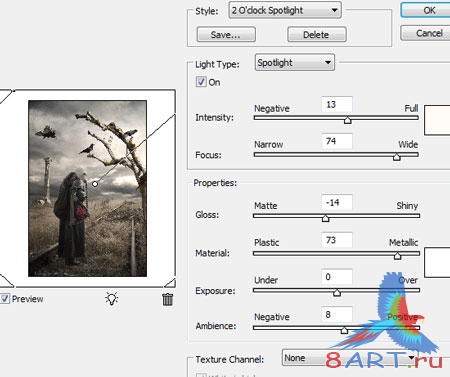
Task: Open the Texture Channel dropdown
Action: (x=350, y=358)
